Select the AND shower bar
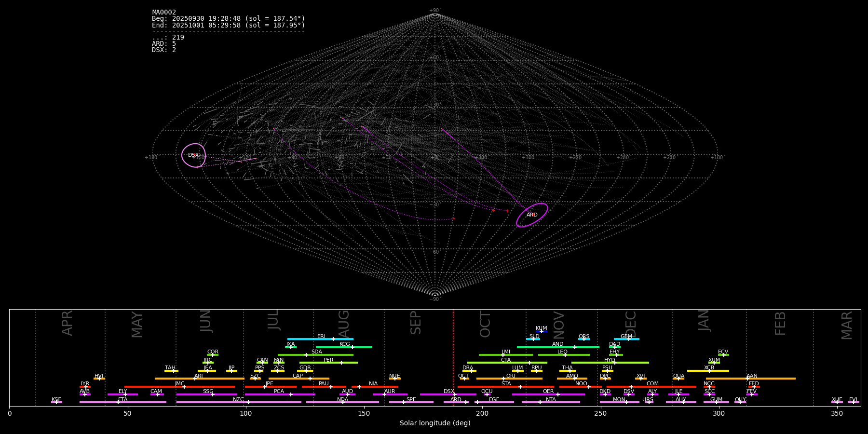868x434 pixels. 558,347
